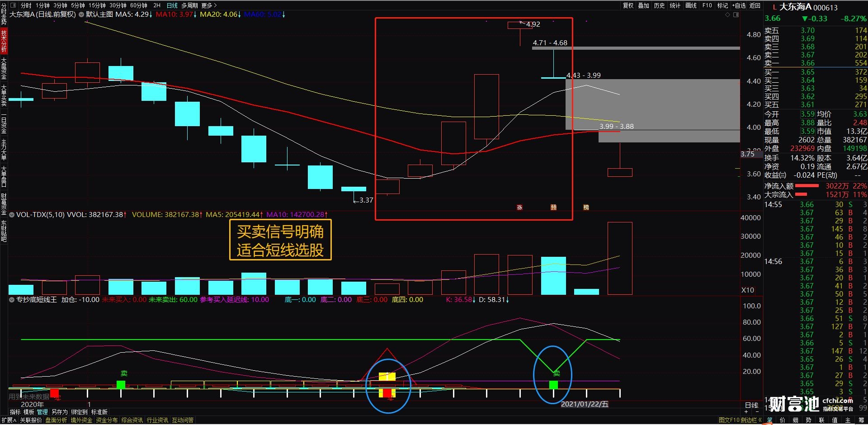Open the 画线 drawing tools

tap(691, 5)
